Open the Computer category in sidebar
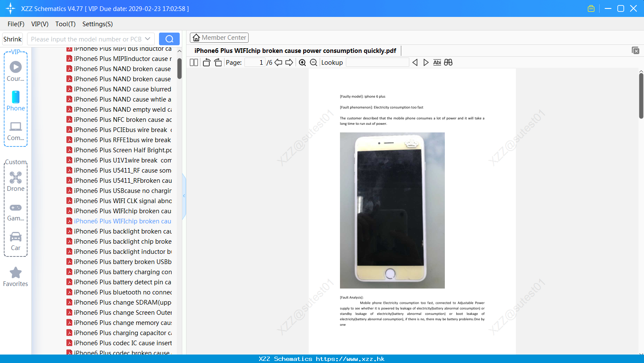This screenshot has height=363, width=644. (x=16, y=131)
